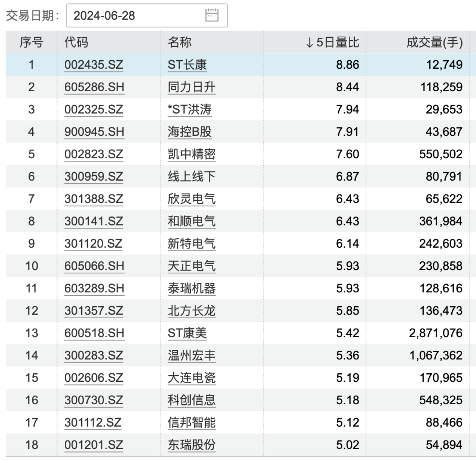Open the 欣灵电气 stock link
This screenshot has width=476, height=460.
click(192, 199)
